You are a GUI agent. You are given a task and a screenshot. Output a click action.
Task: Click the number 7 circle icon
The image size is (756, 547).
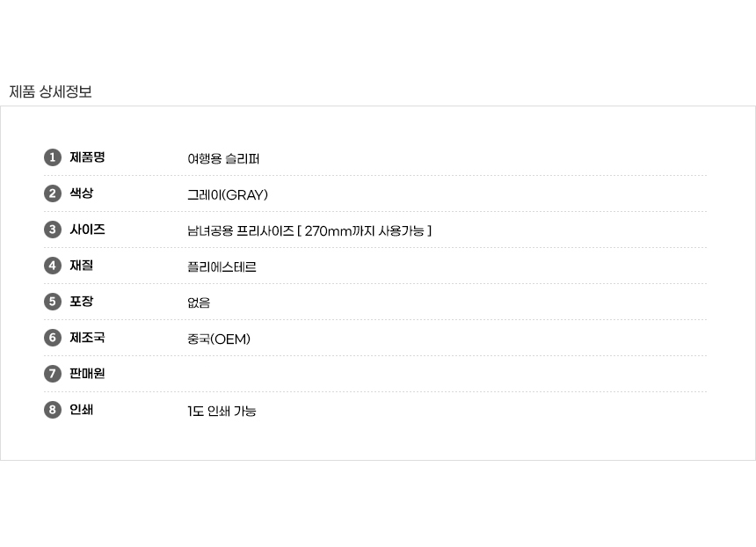(53, 374)
